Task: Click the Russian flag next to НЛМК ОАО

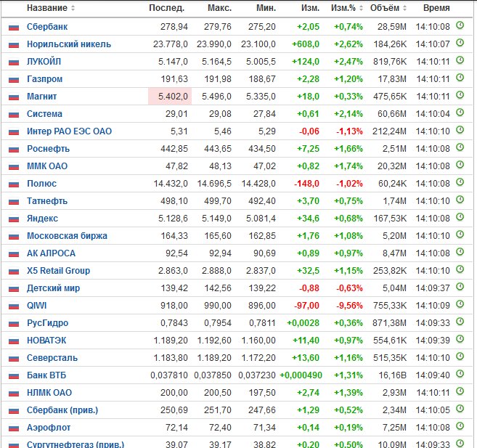Action: 14,394
